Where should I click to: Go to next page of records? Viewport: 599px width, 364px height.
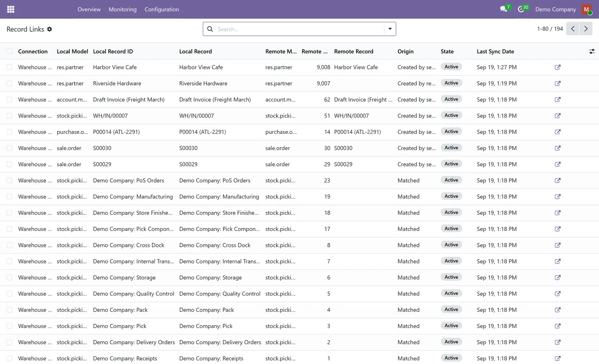click(586, 29)
